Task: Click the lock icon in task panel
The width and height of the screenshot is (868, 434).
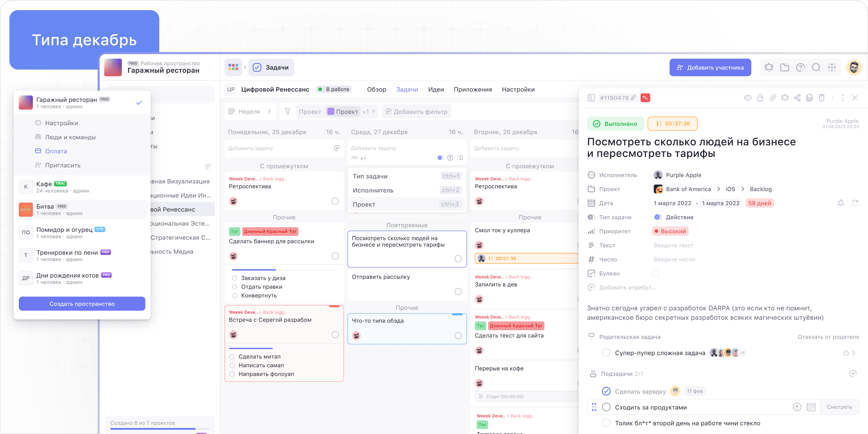Action: click(760, 98)
